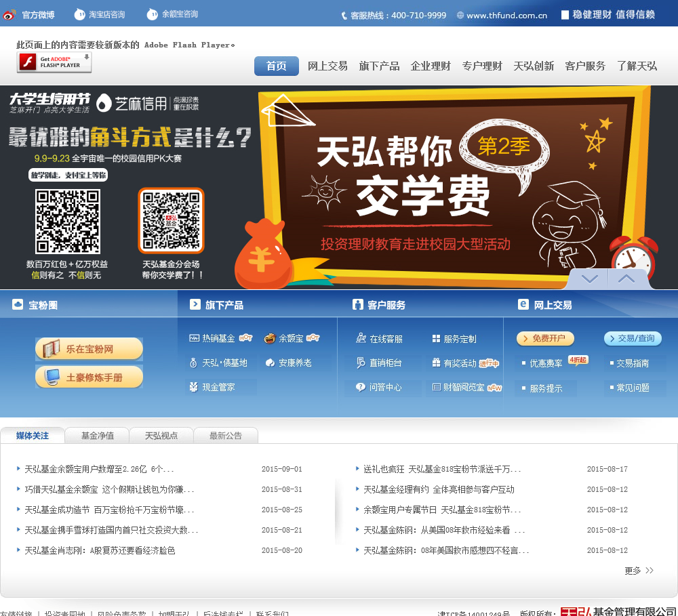Switch to the 天弘视点 tab
This screenshot has width=678, height=616.
(161, 435)
